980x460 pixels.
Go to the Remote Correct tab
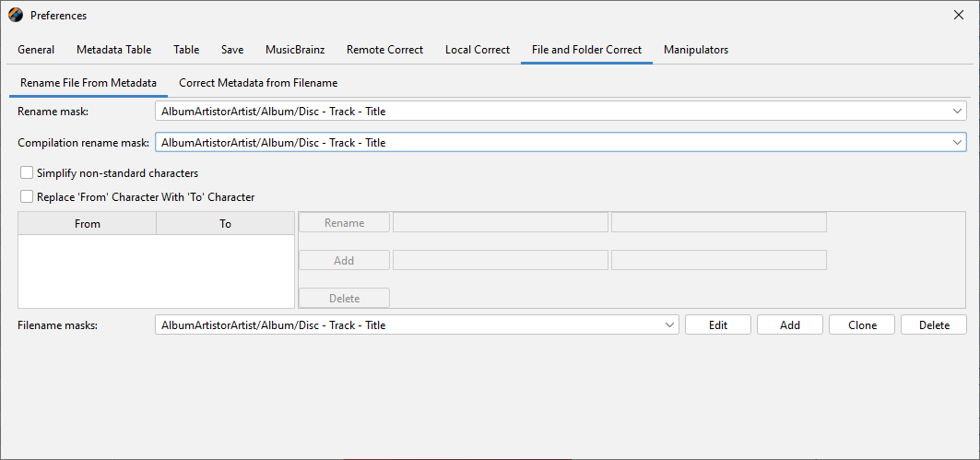pyautogui.click(x=384, y=50)
